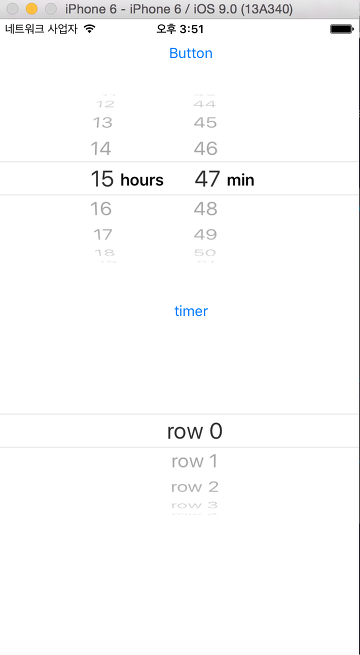Click the simulator window title text

(x=179, y=8)
